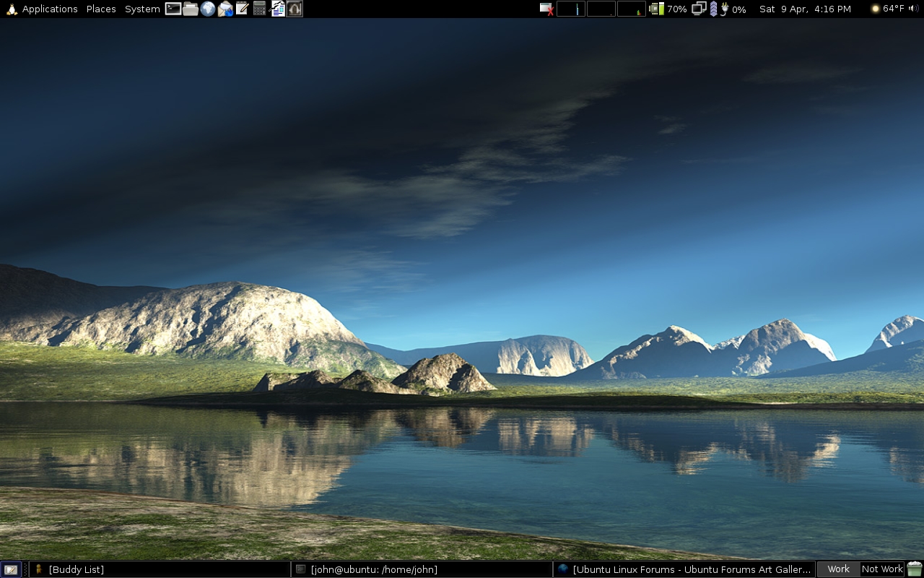Click the 0% power plug indicator
Image resolution: width=924 pixels, height=578 pixels.
click(733, 9)
